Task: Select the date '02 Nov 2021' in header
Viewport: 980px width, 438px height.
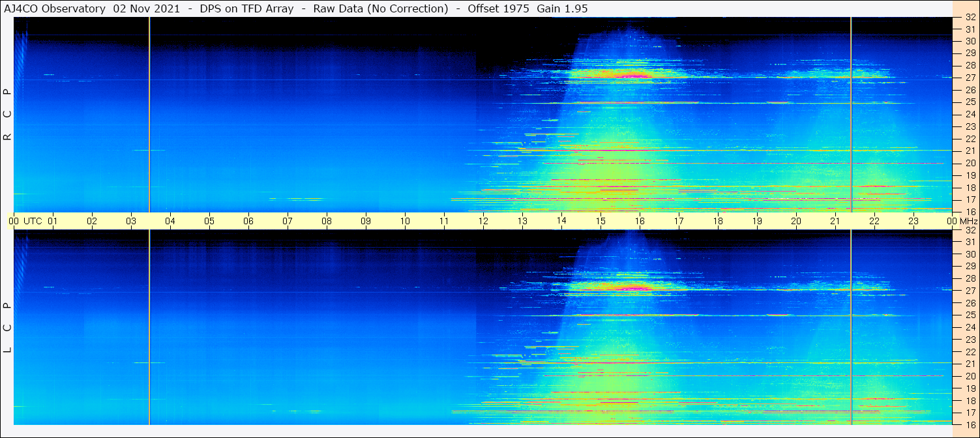Action: click(x=147, y=8)
